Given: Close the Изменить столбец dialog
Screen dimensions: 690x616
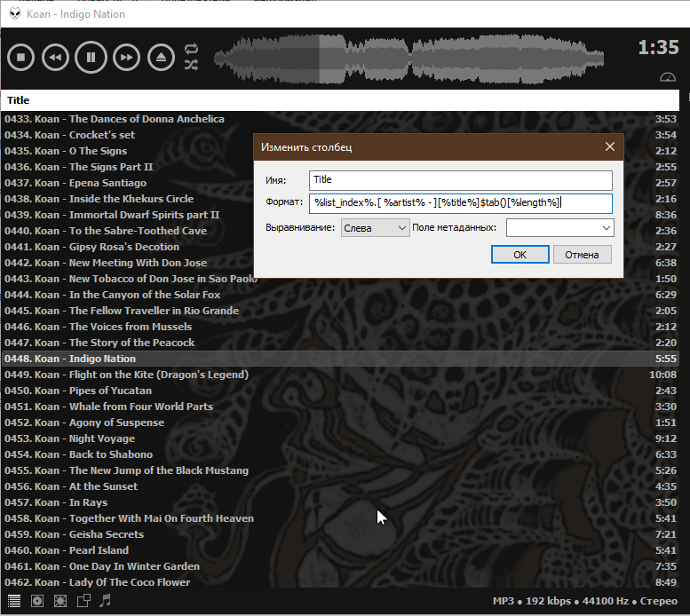Looking at the screenshot, I should point(609,146).
